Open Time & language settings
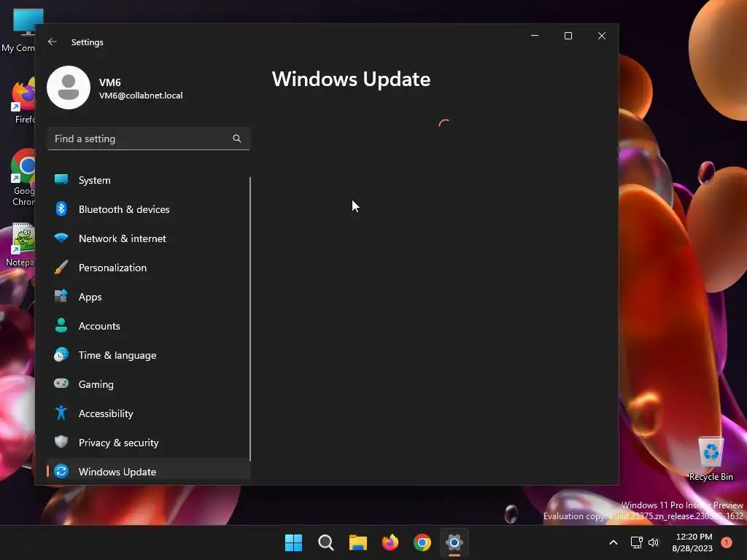Viewport: 747px width, 560px height. click(149, 355)
